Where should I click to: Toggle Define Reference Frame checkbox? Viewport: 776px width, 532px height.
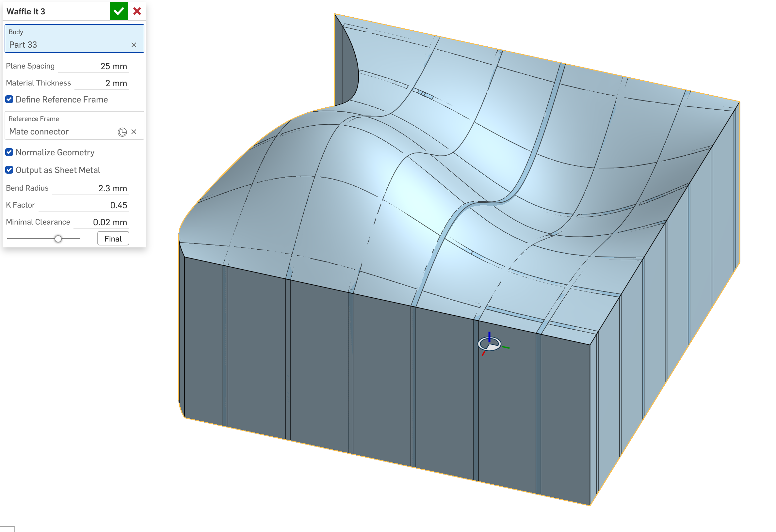9,100
